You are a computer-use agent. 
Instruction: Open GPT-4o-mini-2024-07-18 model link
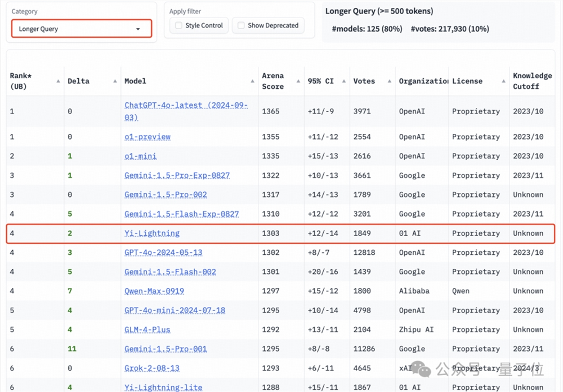tap(175, 310)
